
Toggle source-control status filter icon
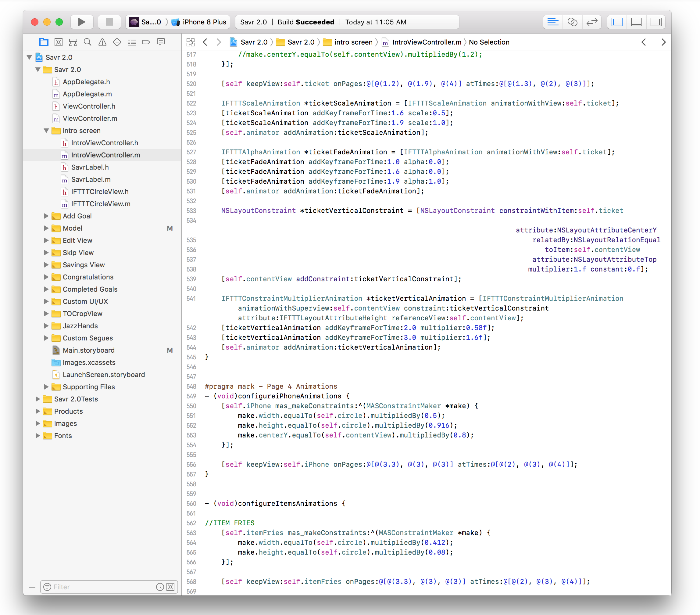pyautogui.click(x=170, y=587)
